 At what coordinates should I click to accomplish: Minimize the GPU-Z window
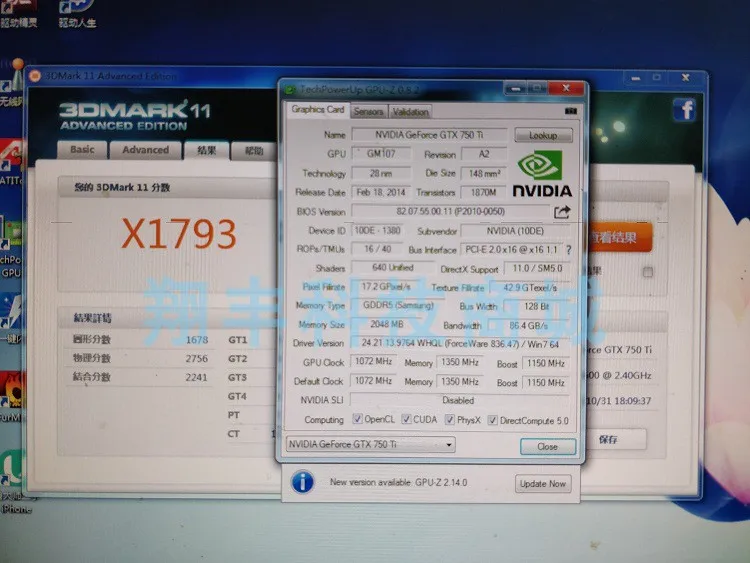pyautogui.click(x=516, y=88)
